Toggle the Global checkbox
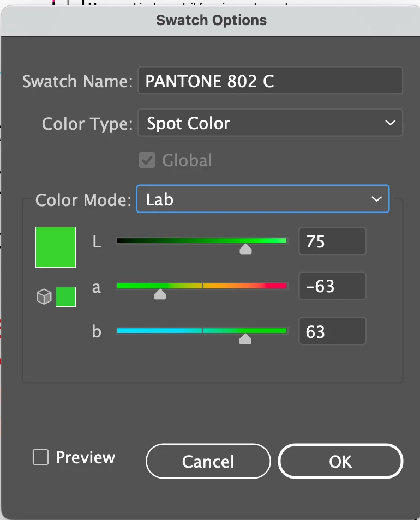 [147, 160]
